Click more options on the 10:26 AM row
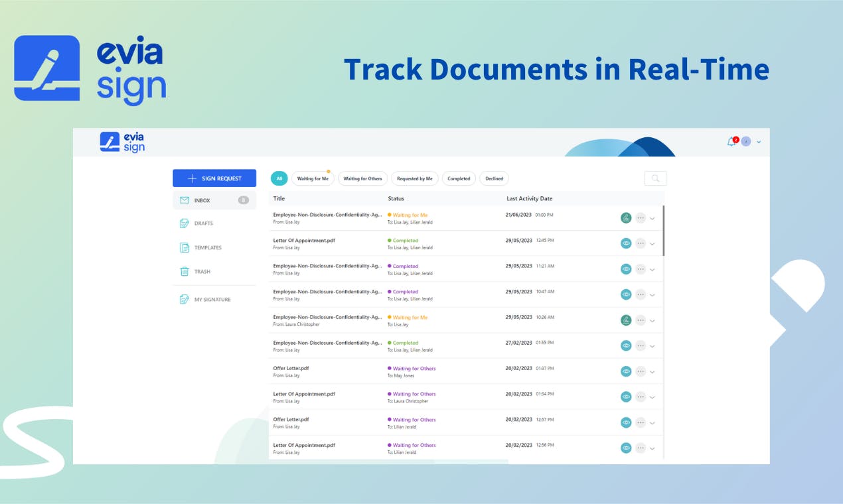This screenshot has width=843, height=504. (641, 320)
